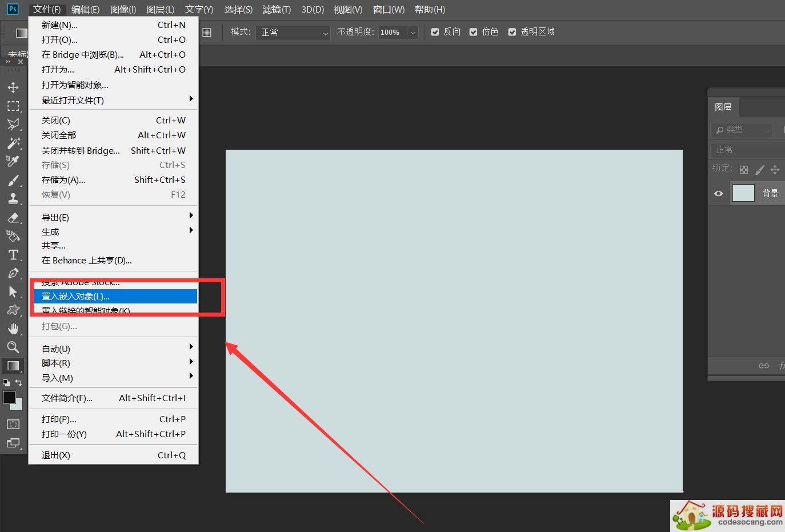This screenshot has height=532, width=785.
Task: Select the Move tool
Action: 13,87
